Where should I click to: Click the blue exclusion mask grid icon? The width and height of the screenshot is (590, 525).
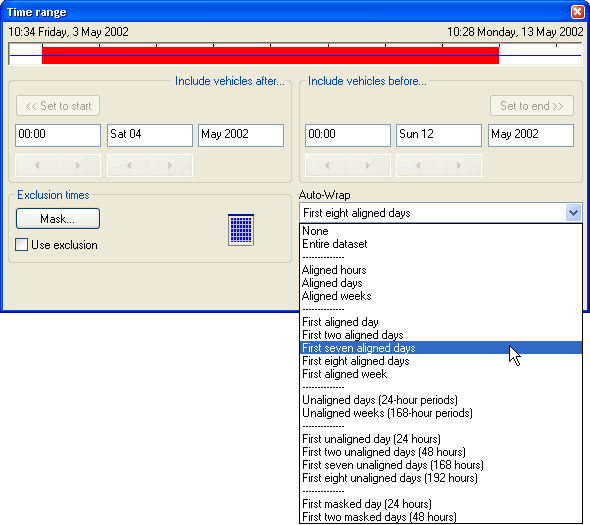pos(241,230)
